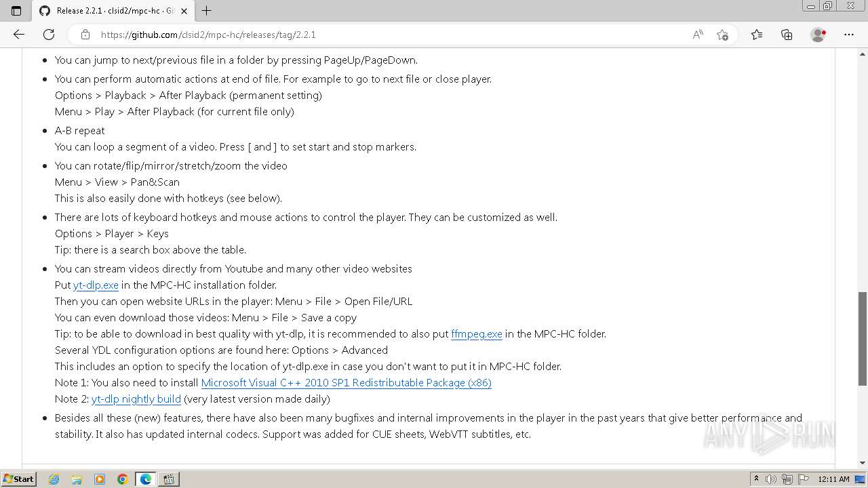Show hidden tray icons arrow
The height and width of the screenshot is (488, 868).
click(756, 479)
